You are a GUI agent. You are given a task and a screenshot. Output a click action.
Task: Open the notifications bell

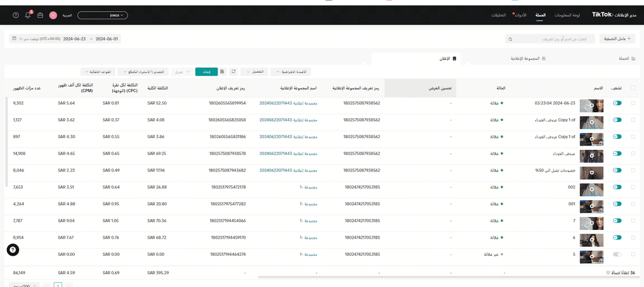coord(28,15)
